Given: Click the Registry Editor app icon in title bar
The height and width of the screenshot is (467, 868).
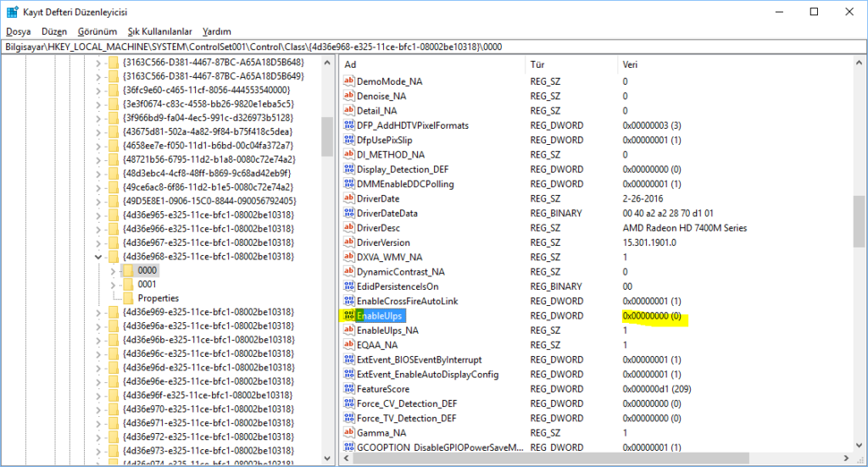Looking at the screenshot, I should pos(14,12).
